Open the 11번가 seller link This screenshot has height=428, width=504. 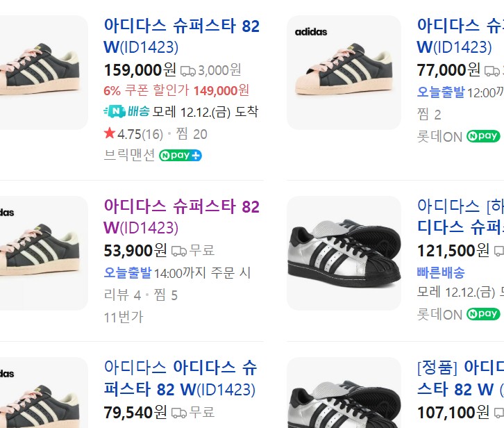point(123,317)
